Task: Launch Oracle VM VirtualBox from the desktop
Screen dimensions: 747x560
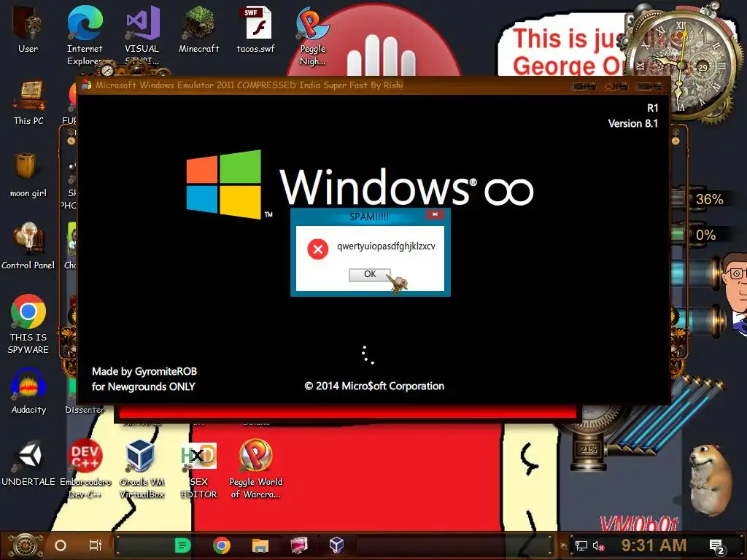Action: [x=142, y=469]
